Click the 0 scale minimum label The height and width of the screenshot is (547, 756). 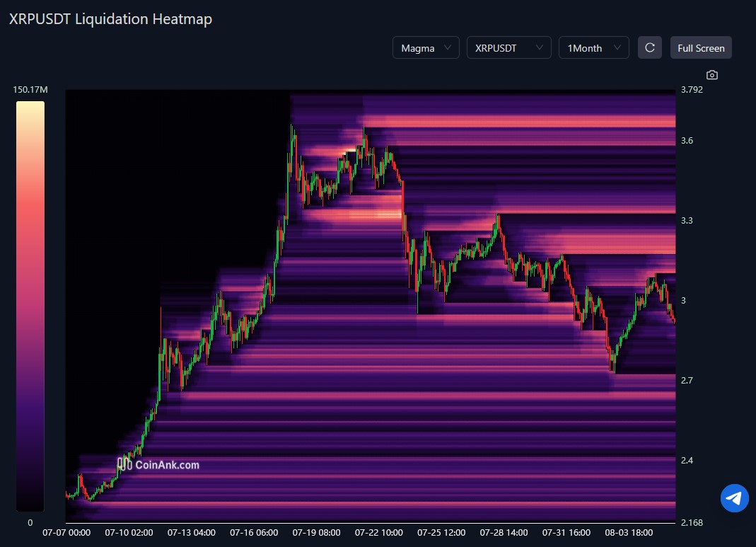(30, 522)
